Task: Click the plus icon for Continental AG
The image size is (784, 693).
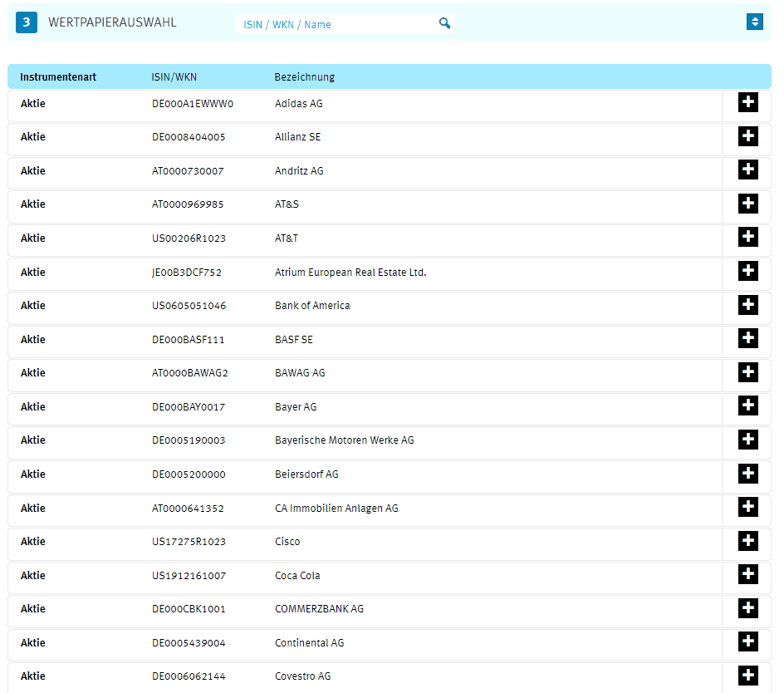Action: coord(748,642)
